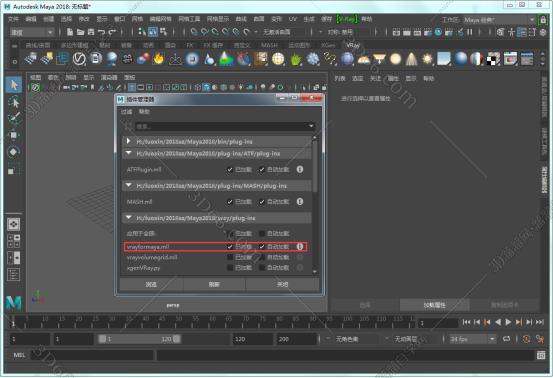Open the 24 fps frame rate dropdown
Screen dimensions: 553x378
(472, 339)
